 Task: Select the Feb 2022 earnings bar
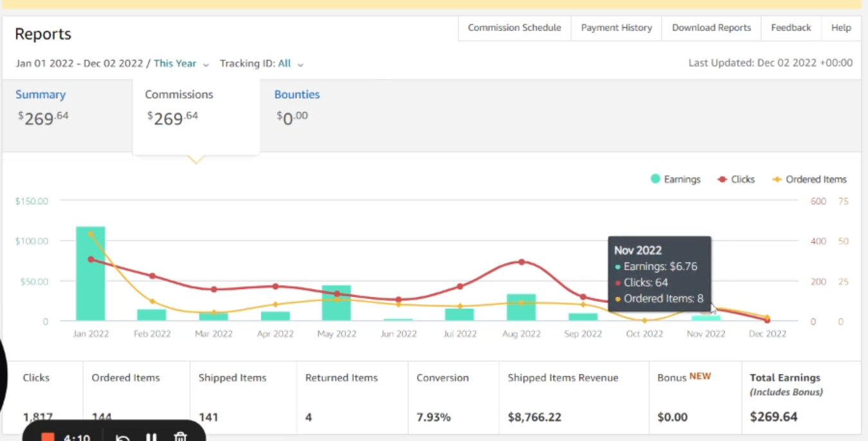(x=152, y=315)
